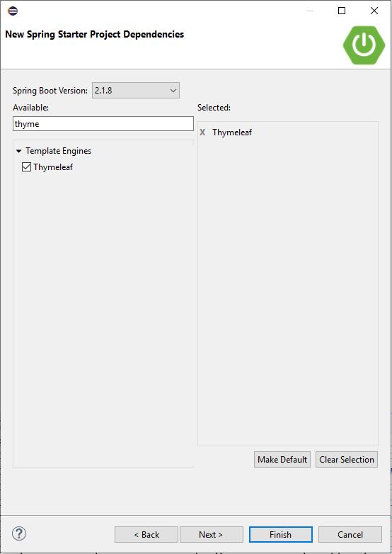
Task: Remove Thymeleaf using the X icon
Action: [x=202, y=132]
